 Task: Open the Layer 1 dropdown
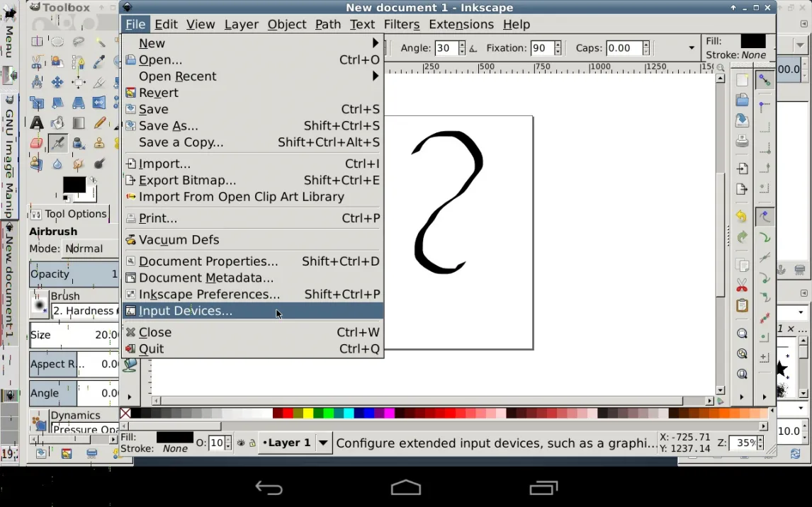coord(323,443)
